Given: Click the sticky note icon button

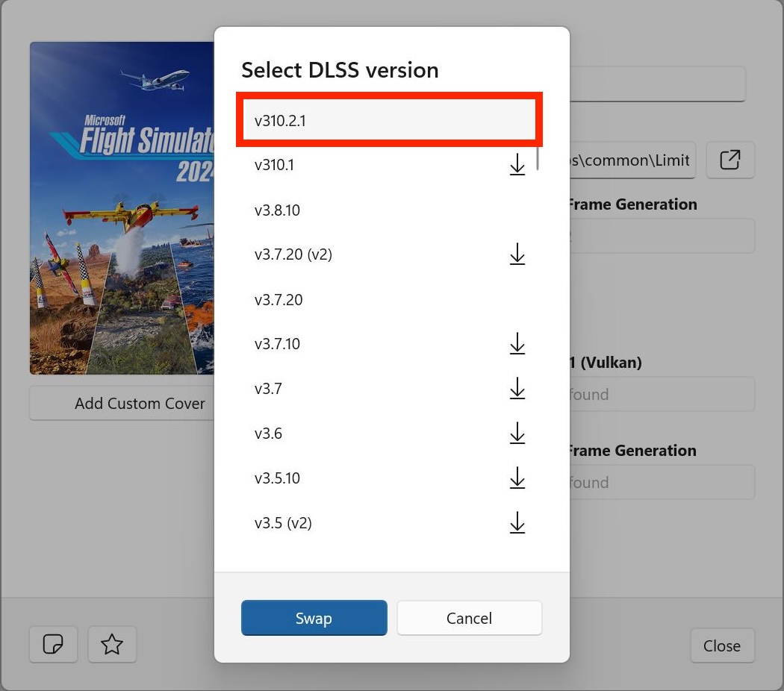Looking at the screenshot, I should pyautogui.click(x=53, y=644).
